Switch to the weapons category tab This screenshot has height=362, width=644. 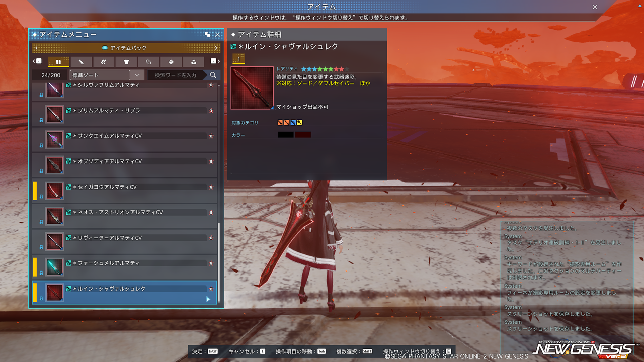81,62
